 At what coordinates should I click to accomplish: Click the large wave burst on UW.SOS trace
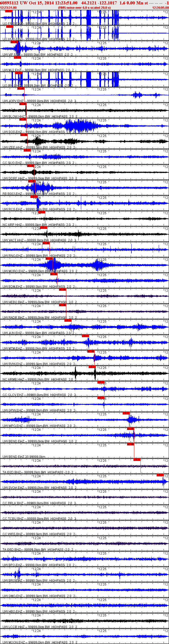pos(77,126)
